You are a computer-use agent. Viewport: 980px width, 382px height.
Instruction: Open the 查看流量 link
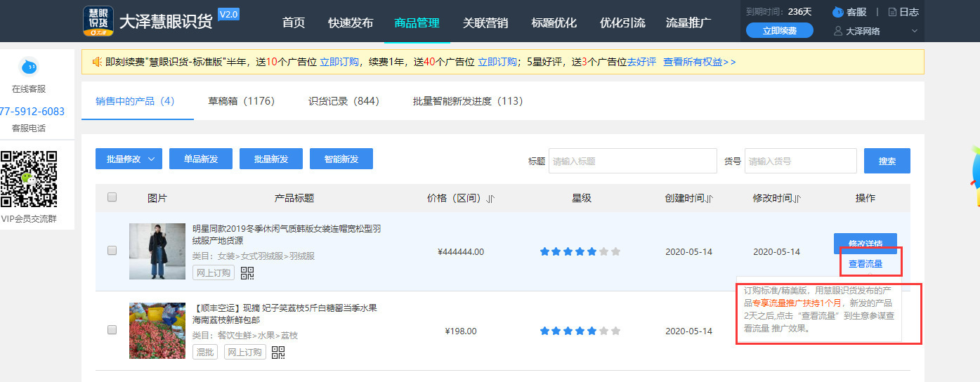pos(865,264)
